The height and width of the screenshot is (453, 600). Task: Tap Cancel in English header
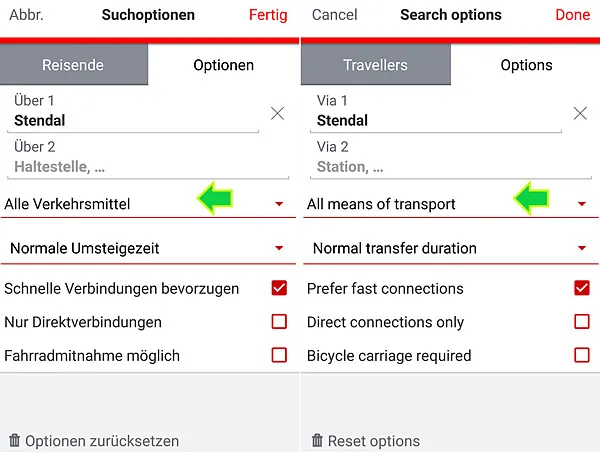pos(335,15)
